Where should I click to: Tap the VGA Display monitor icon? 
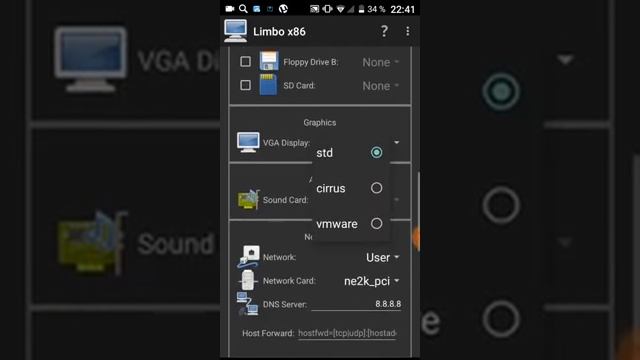point(248,142)
